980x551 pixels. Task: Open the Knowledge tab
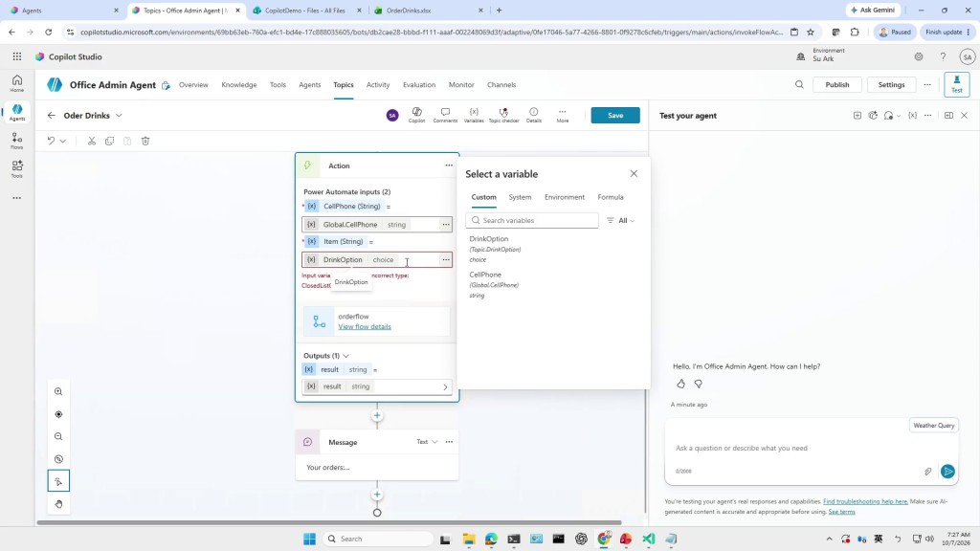[238, 85]
